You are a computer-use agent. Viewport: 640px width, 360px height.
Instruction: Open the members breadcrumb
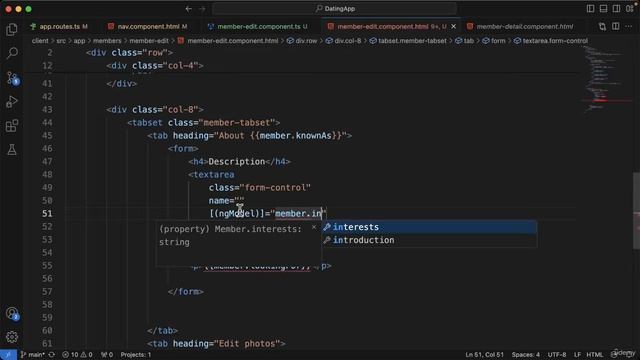(x=107, y=41)
